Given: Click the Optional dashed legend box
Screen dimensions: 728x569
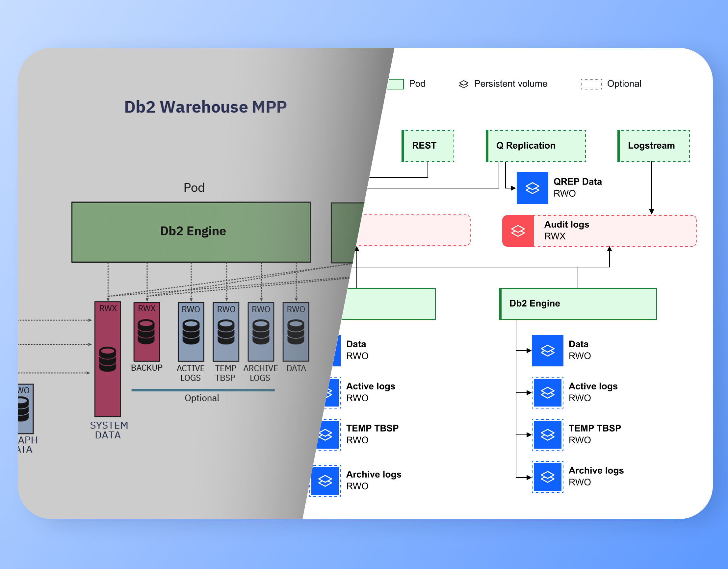Looking at the screenshot, I should (591, 84).
